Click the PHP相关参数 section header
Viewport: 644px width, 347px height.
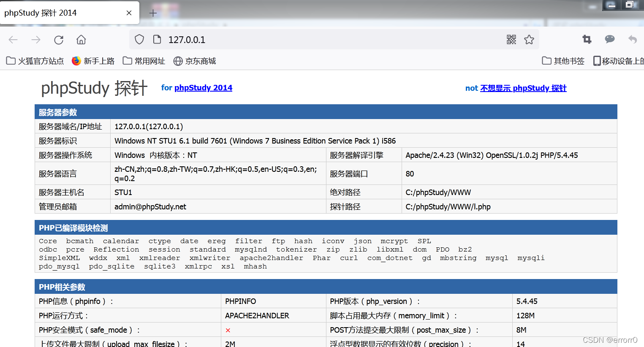pos(326,287)
